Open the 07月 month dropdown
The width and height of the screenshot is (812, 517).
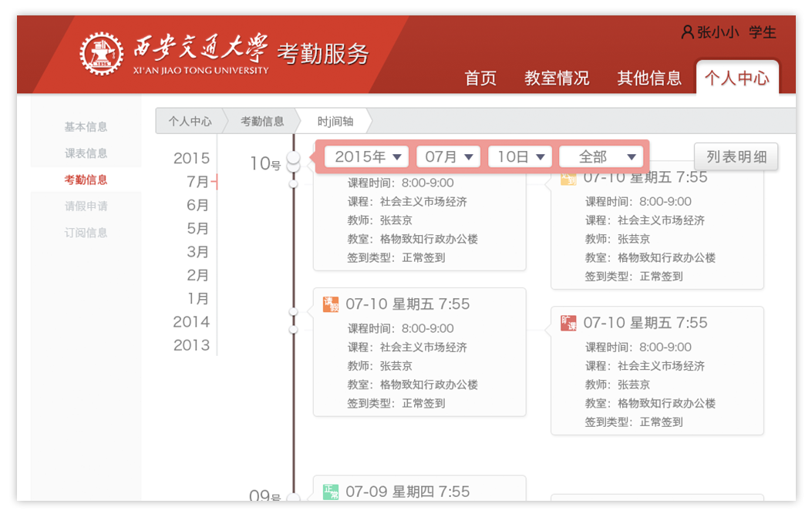(x=448, y=157)
